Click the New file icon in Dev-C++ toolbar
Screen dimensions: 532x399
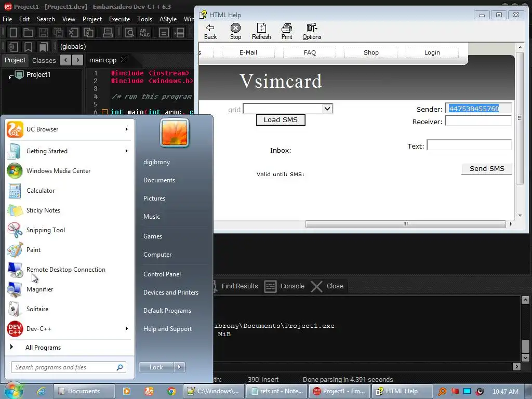click(x=13, y=33)
